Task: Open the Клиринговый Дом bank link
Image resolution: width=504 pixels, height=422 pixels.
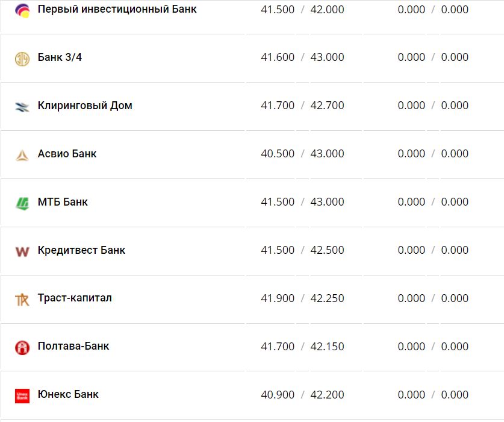Action: click(85, 106)
